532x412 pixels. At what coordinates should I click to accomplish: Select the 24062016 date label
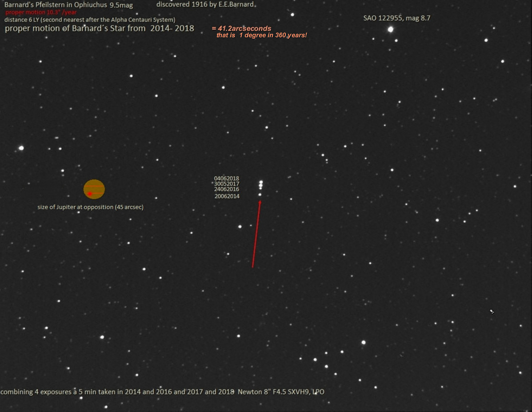click(x=227, y=189)
